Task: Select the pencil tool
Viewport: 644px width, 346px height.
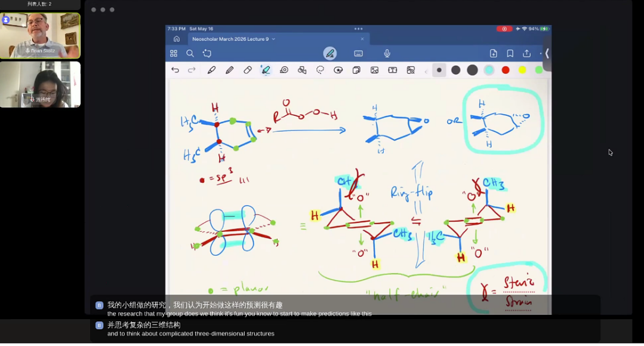Action: click(x=230, y=71)
